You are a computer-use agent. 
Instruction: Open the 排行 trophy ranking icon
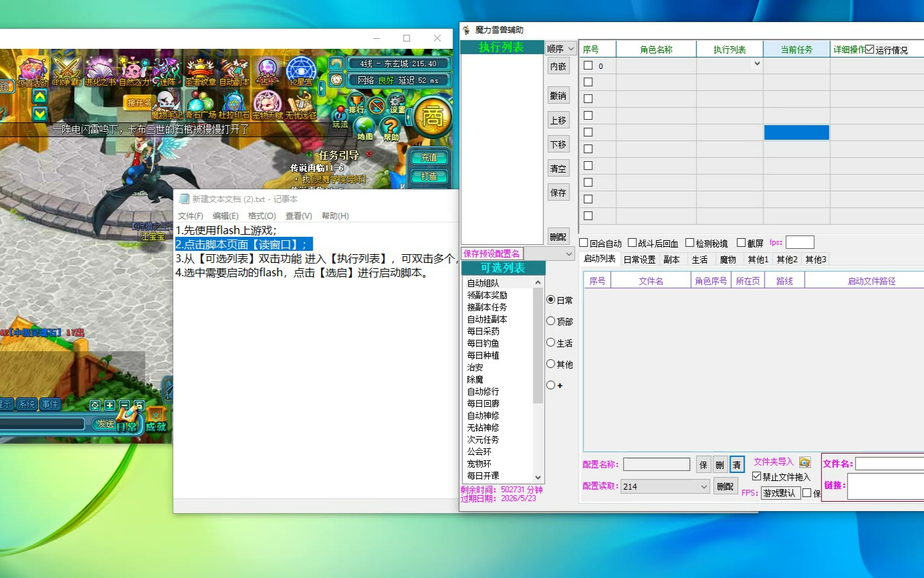coord(356,104)
